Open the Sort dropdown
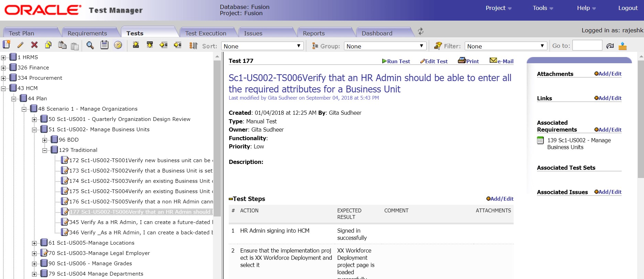 point(261,46)
